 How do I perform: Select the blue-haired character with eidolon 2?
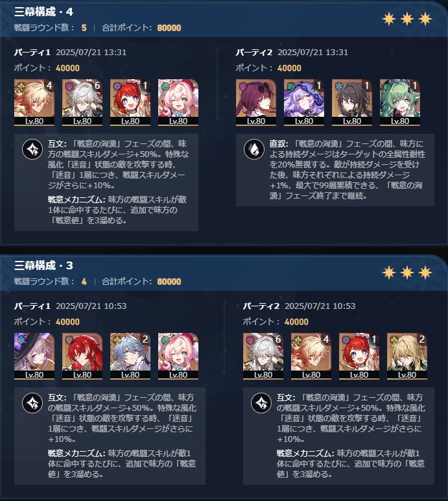point(130,356)
